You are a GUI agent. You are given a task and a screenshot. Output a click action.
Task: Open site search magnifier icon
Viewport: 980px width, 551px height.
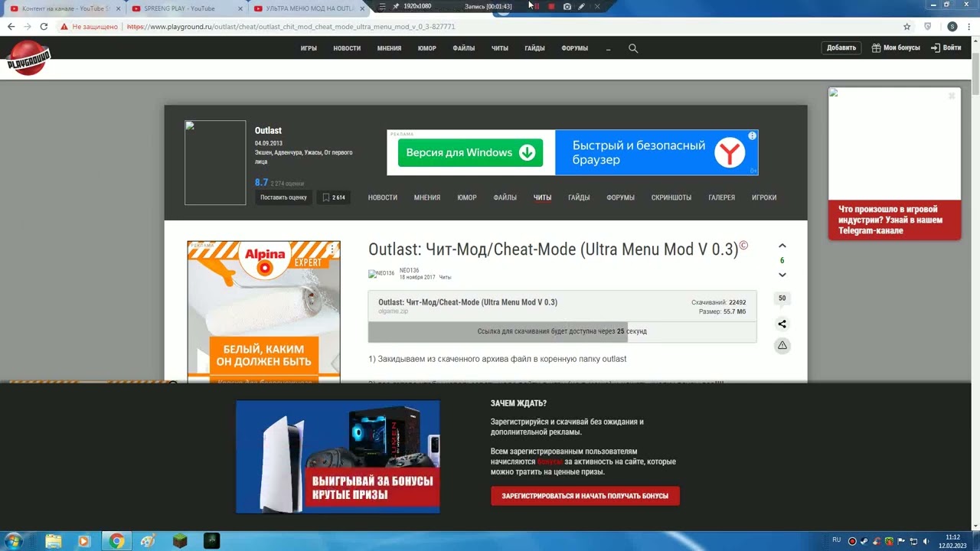633,48
